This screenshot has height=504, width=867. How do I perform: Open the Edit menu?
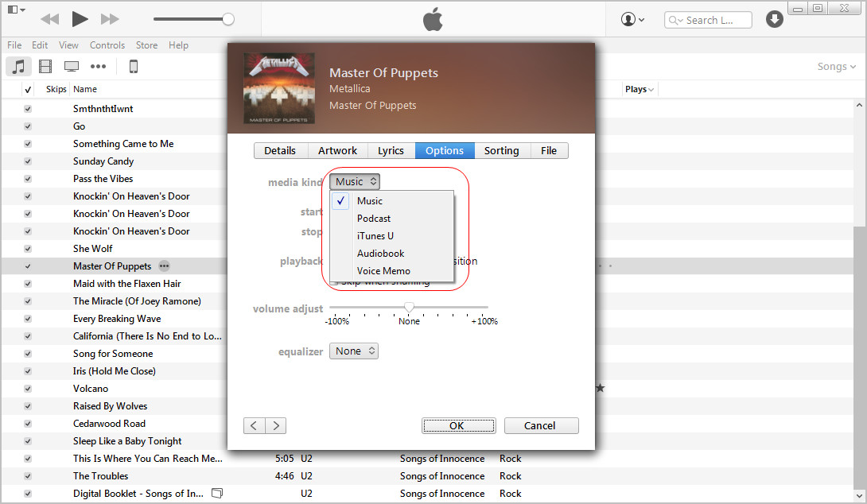[x=40, y=45]
